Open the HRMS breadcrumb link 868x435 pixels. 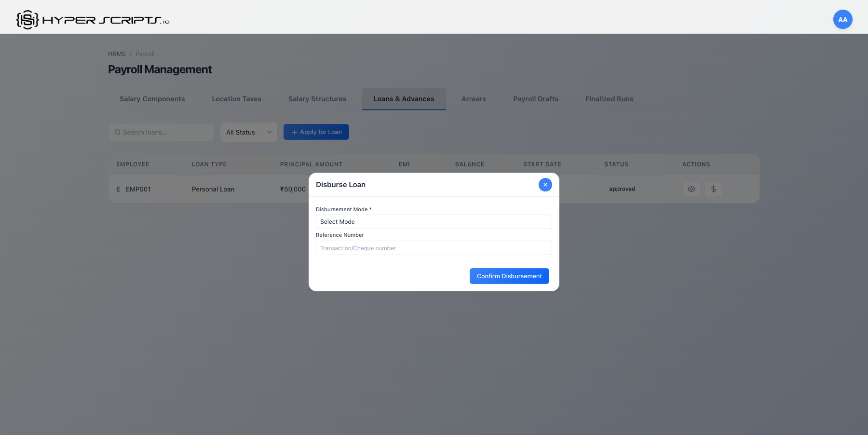coord(117,54)
